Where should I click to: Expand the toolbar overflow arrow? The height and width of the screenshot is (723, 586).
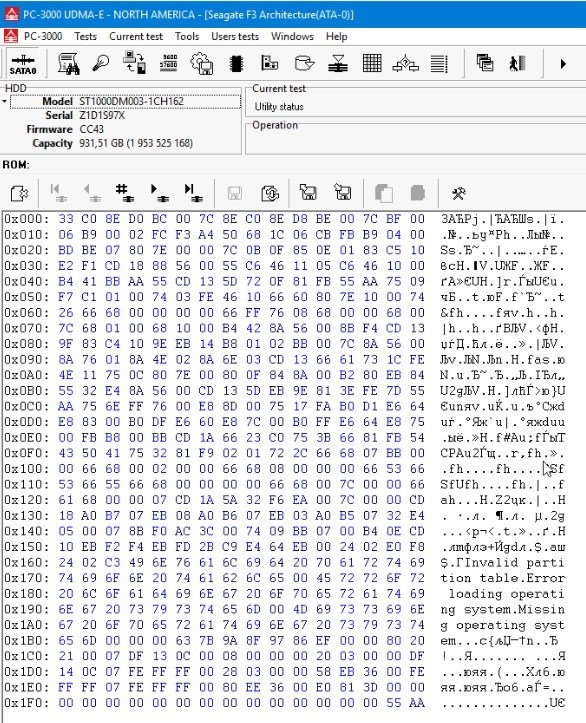tap(563, 64)
